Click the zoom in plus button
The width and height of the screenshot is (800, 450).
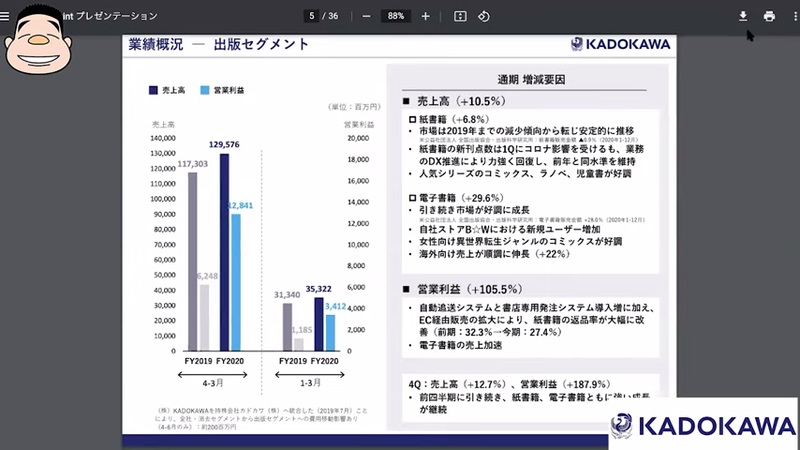click(x=426, y=16)
